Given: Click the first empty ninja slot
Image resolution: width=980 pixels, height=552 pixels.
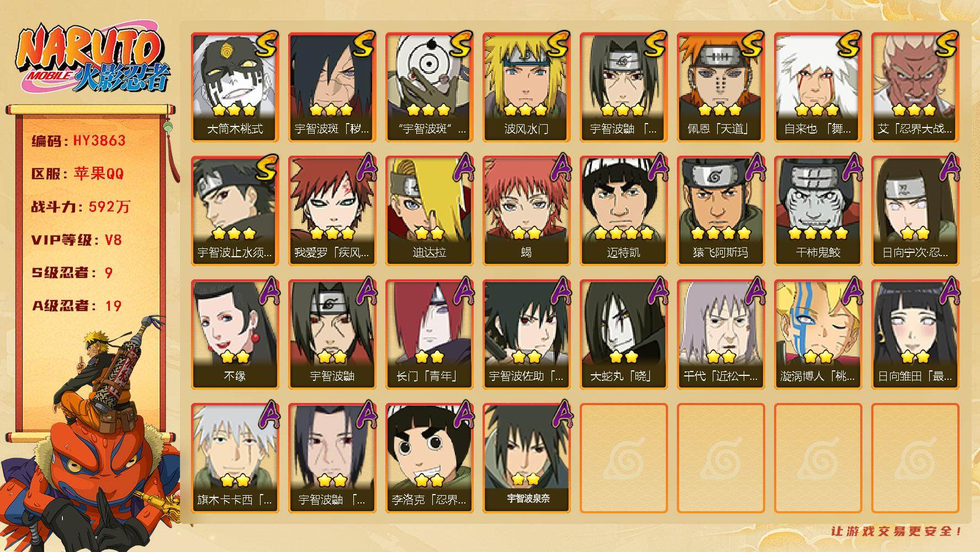Looking at the screenshot, I should point(623,458).
